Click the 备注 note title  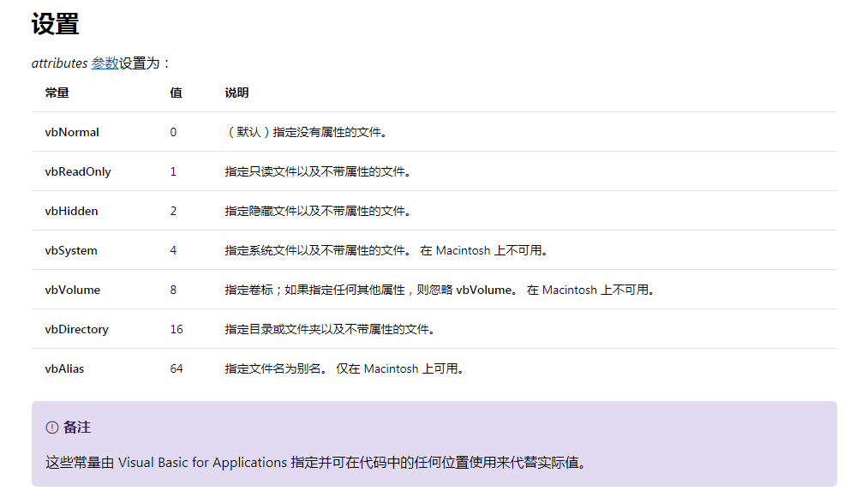tap(77, 428)
